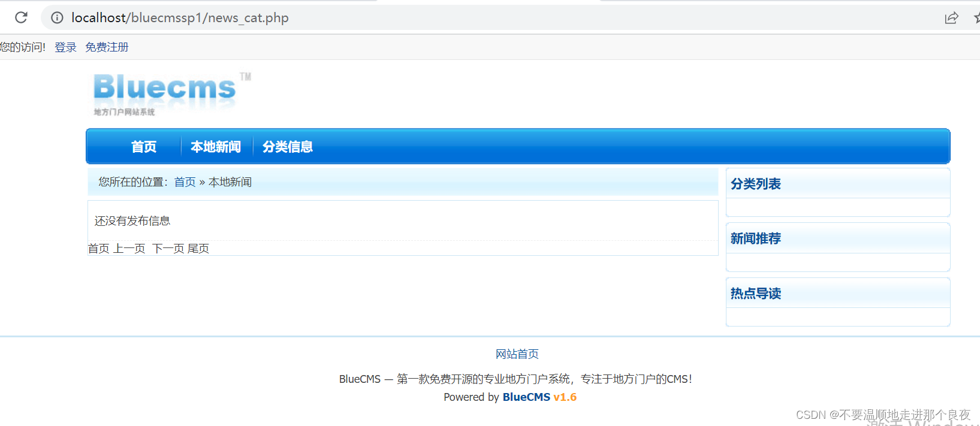Click the BlueCMS link in the footer
Image resolution: width=980 pixels, height=426 pixels.
pyautogui.click(x=526, y=397)
